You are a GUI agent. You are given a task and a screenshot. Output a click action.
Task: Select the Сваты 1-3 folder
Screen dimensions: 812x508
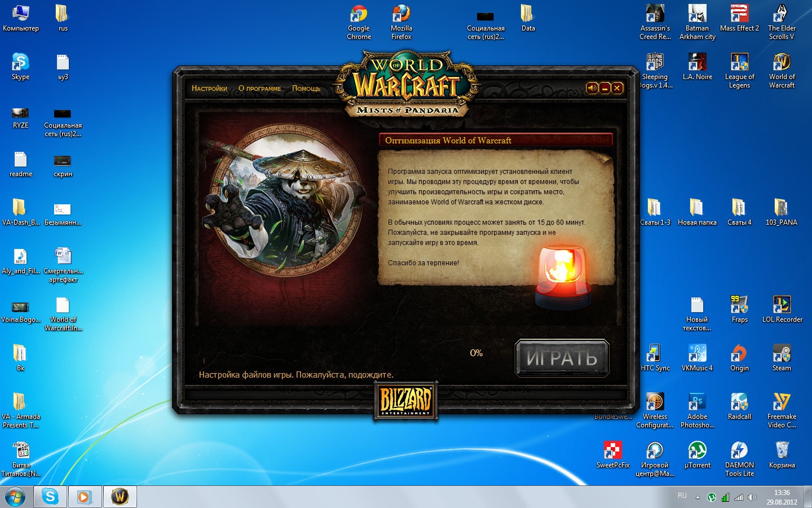point(655,213)
